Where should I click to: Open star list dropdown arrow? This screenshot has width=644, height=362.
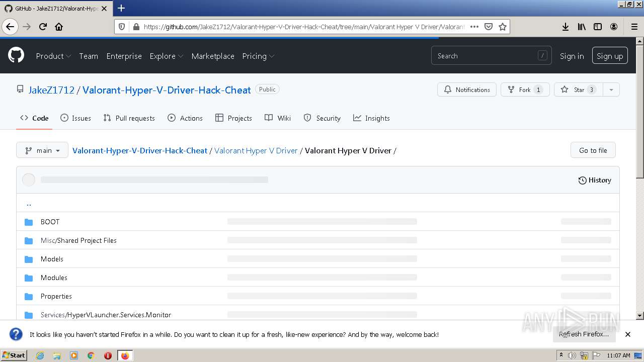pyautogui.click(x=611, y=89)
